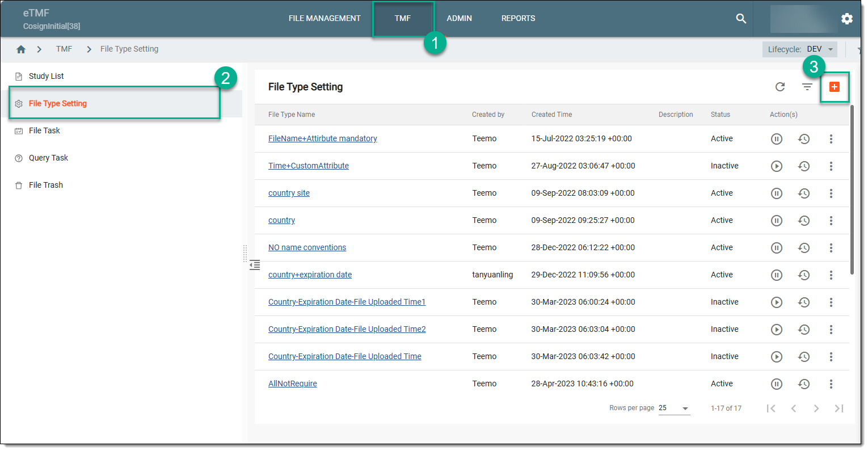Click the table vertical scrollbar
The image size is (868, 451).
tap(852, 190)
